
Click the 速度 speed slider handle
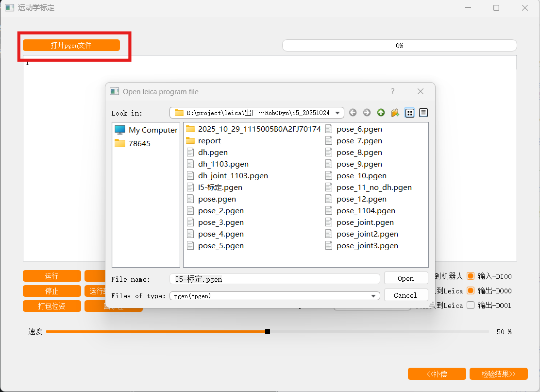(267, 331)
